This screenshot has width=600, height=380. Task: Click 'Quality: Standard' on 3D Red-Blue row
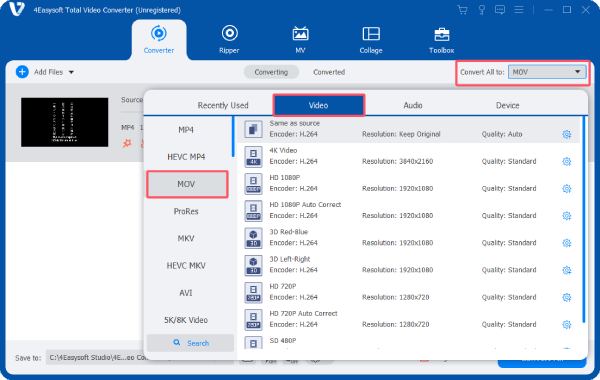pos(509,243)
